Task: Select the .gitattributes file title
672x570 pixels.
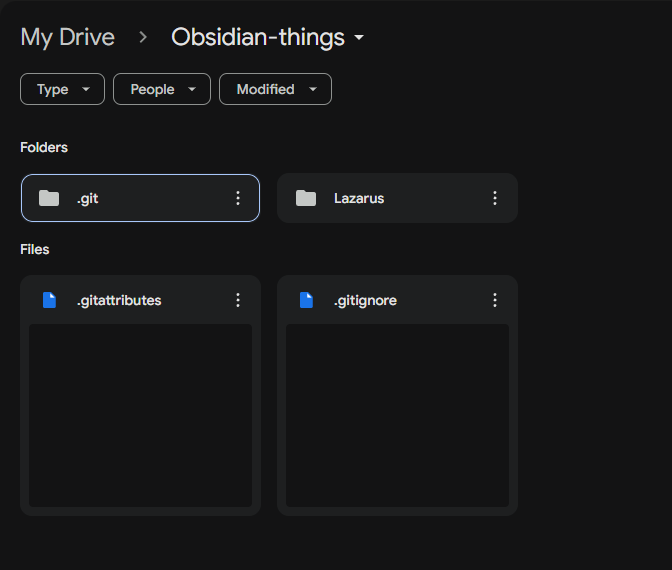Action: pyautogui.click(x=119, y=300)
